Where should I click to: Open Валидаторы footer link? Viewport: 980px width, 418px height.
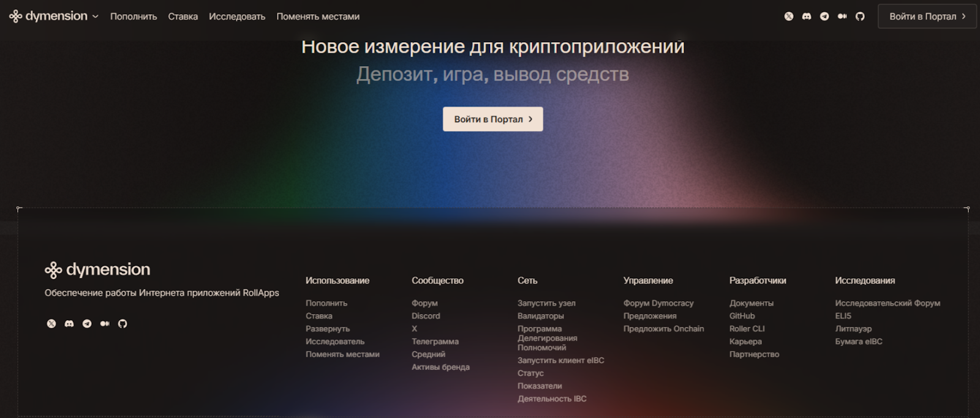(540, 316)
